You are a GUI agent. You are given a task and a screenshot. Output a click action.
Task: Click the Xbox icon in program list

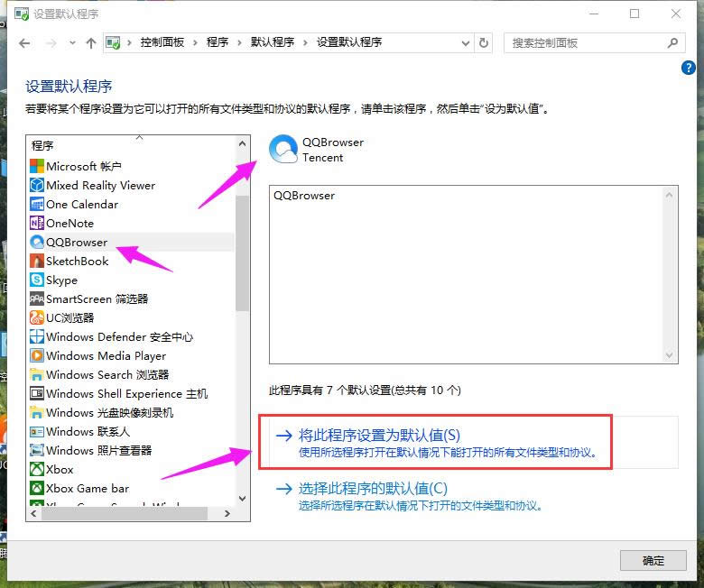tap(37, 469)
